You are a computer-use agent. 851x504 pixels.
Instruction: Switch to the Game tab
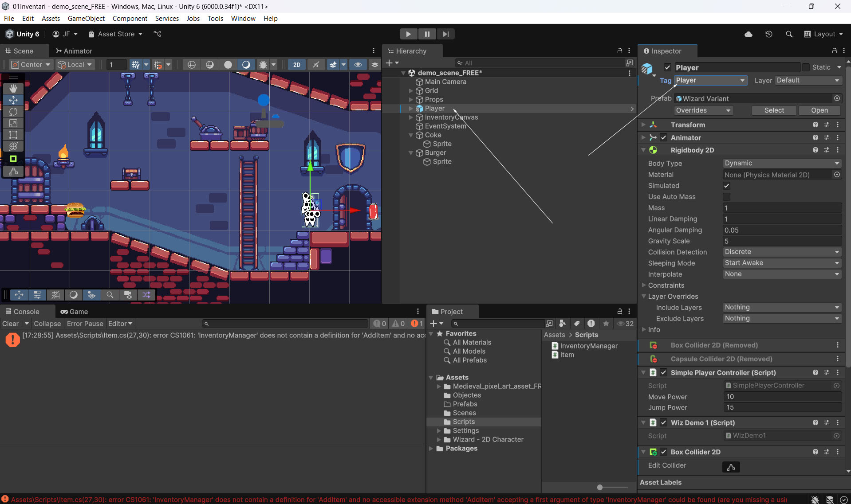pyautogui.click(x=75, y=312)
